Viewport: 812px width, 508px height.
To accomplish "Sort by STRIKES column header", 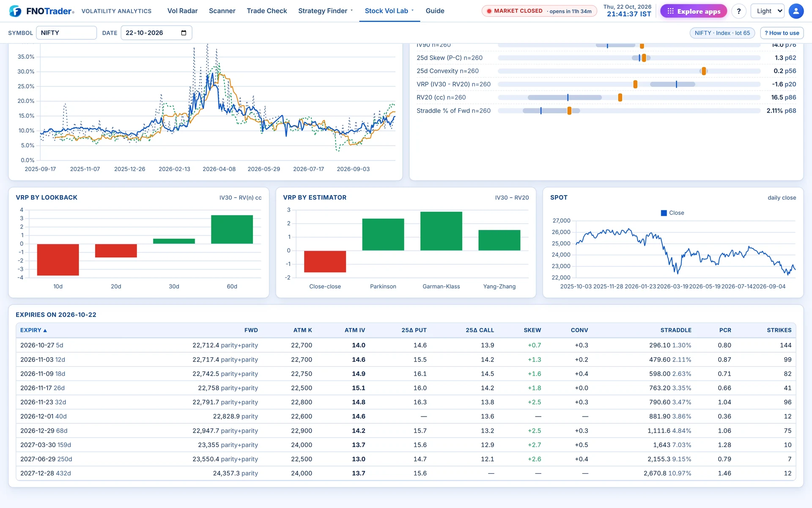I will point(779,330).
